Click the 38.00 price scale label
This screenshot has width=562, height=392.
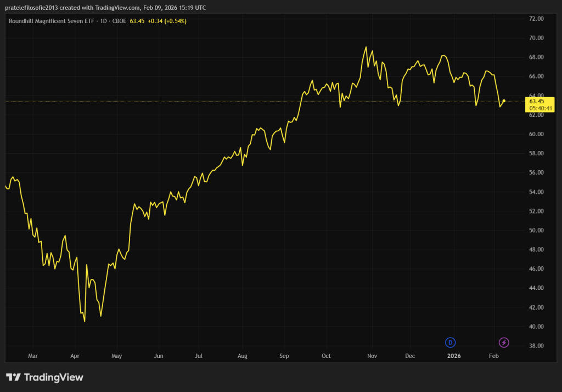pos(536,346)
